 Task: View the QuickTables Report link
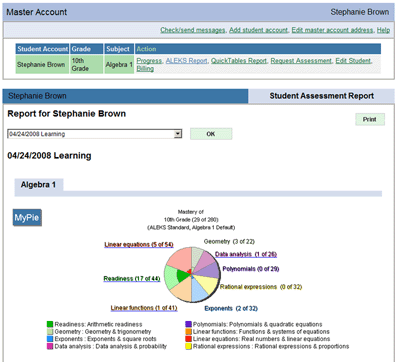pyautogui.click(x=239, y=61)
